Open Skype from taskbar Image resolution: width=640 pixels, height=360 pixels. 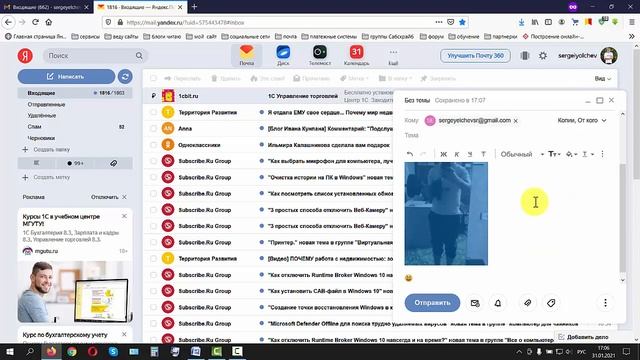tap(113, 351)
